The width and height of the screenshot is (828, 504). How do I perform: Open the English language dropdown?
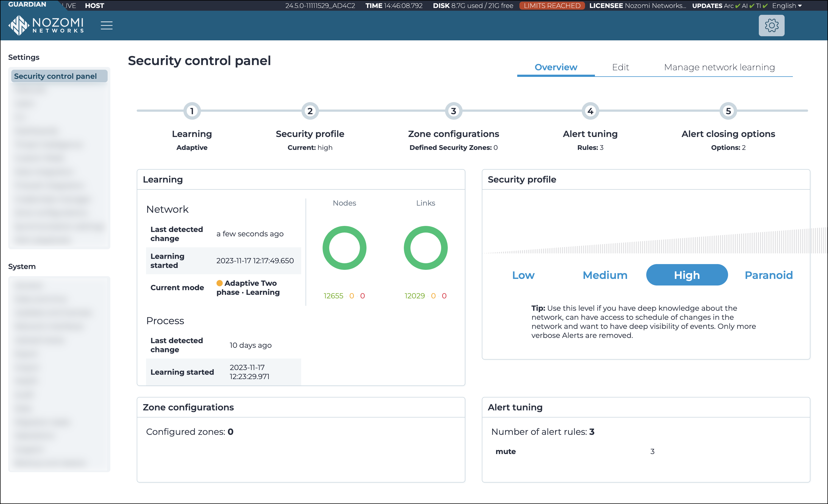point(787,5)
